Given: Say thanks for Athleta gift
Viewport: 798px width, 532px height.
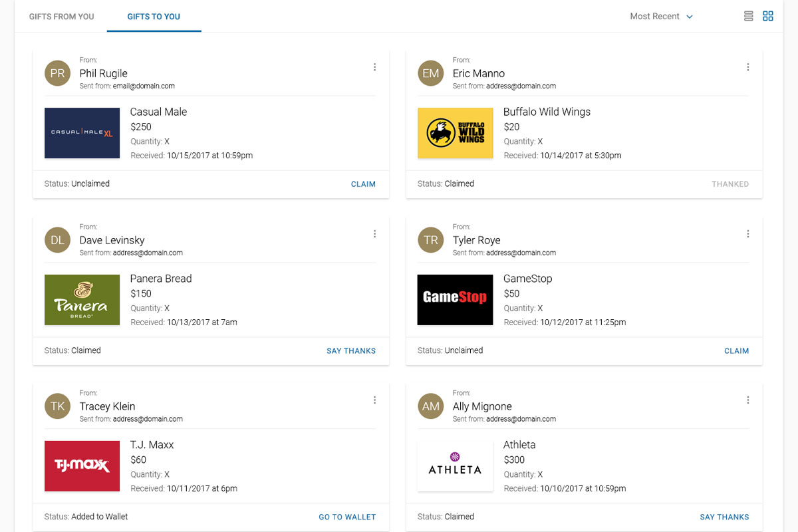Looking at the screenshot, I should coord(724,517).
